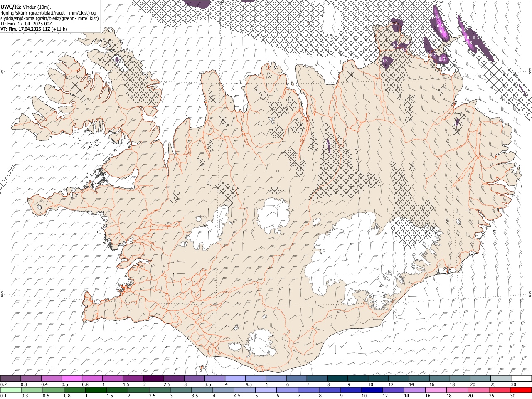532x399 pixels.
Task: Click the 'VT: Fim. 17.04.2025 11Z' valid-time line
Action: 34,29
